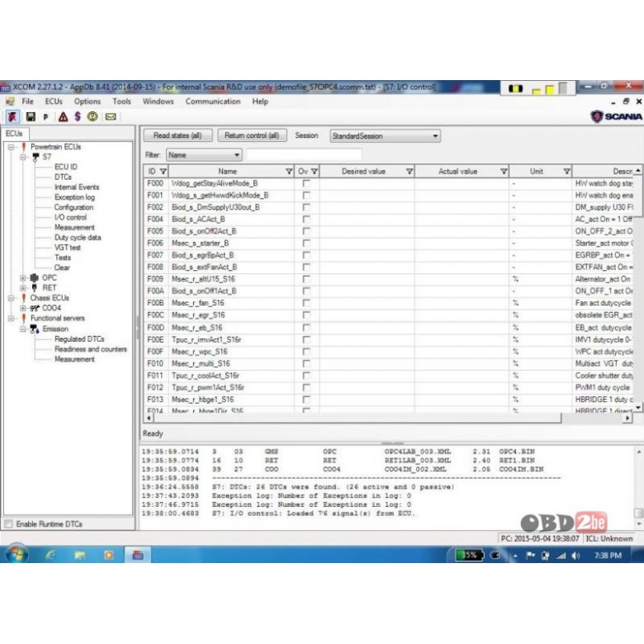Click the OPC gear icon in tree
This screenshot has height=644, width=644.
coord(35,277)
